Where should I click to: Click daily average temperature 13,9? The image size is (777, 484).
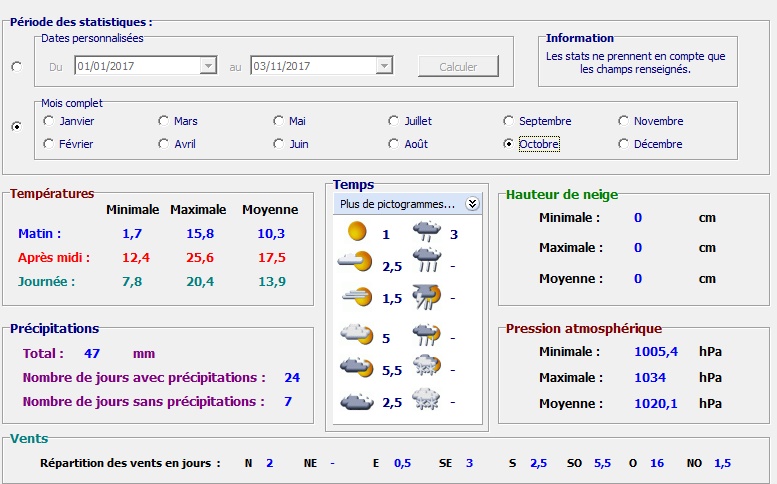(272, 281)
